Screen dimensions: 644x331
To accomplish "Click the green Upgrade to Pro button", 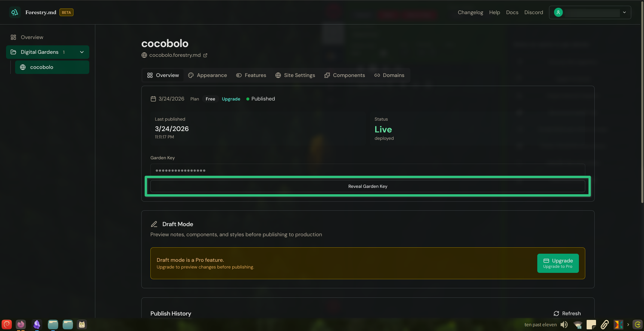I will (x=558, y=263).
